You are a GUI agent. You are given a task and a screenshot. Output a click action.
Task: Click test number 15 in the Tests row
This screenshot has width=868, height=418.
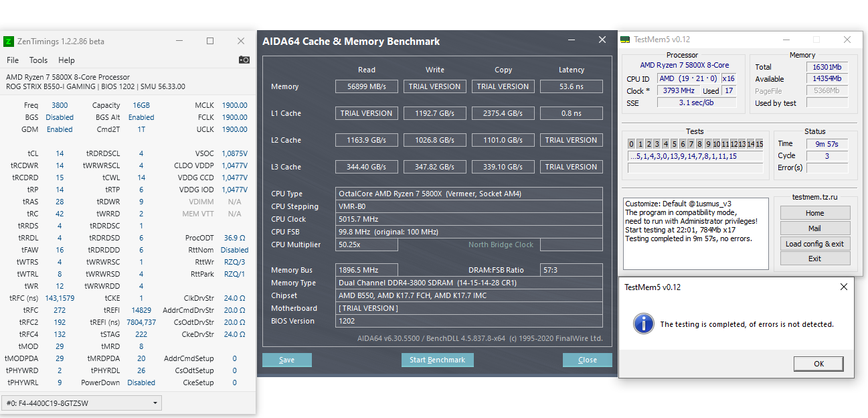click(x=760, y=144)
